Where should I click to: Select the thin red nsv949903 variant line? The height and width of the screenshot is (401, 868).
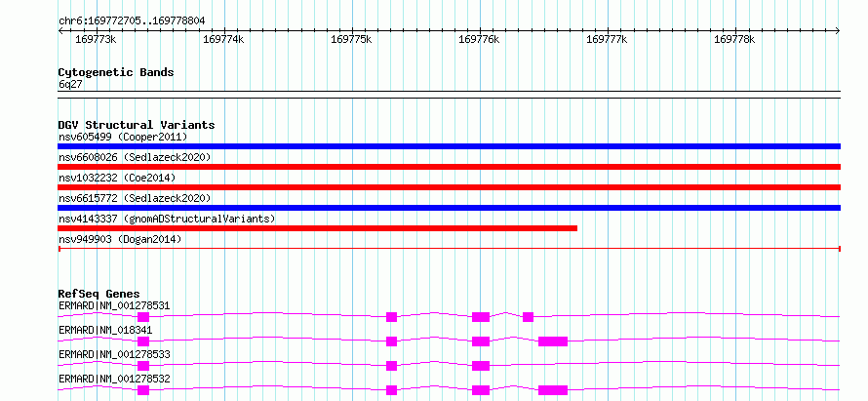tap(449, 249)
